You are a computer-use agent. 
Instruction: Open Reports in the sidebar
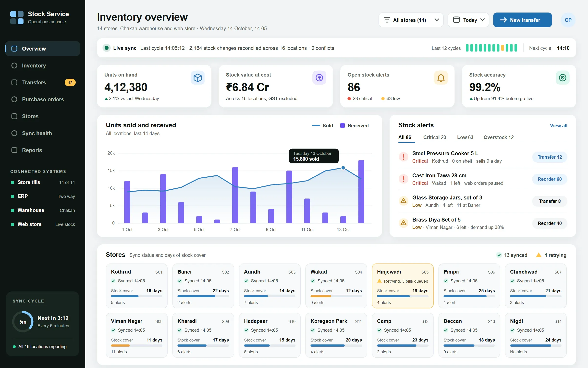pyautogui.click(x=43, y=150)
